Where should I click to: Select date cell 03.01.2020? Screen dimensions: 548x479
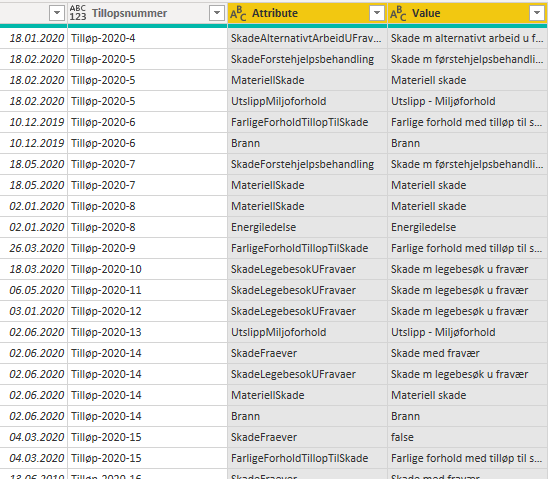click(34, 311)
